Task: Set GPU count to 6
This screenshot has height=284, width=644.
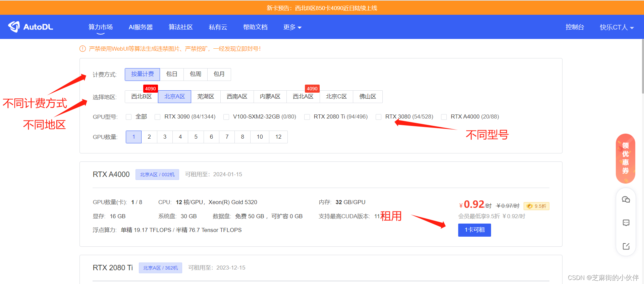Action: pos(211,137)
